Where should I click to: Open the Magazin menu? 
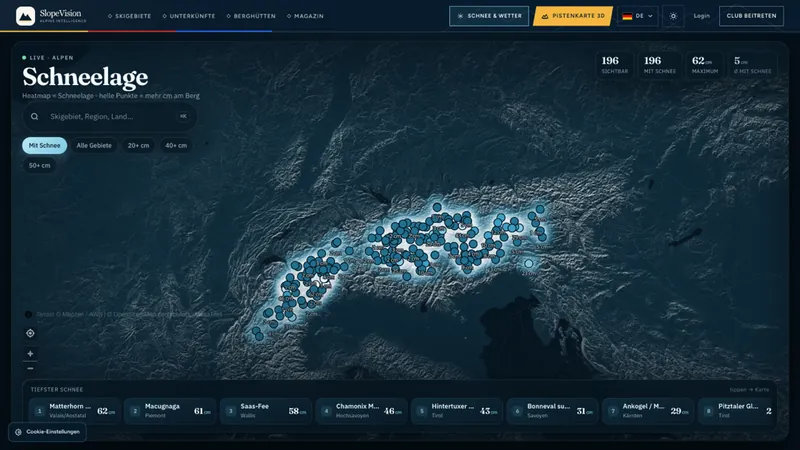[305, 16]
